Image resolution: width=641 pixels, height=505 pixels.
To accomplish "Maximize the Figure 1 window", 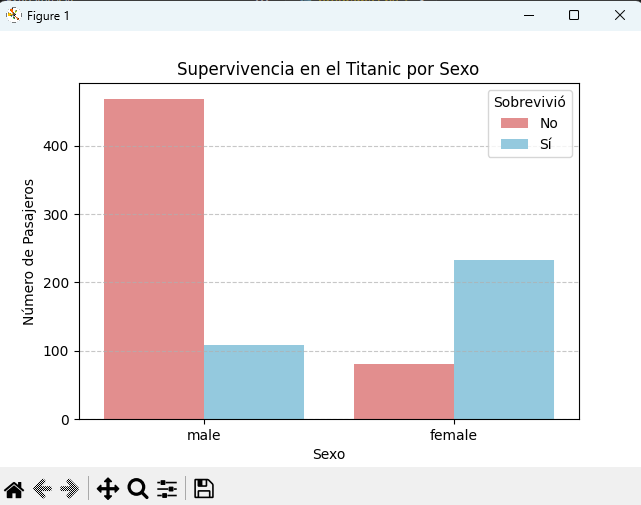I will (x=574, y=15).
